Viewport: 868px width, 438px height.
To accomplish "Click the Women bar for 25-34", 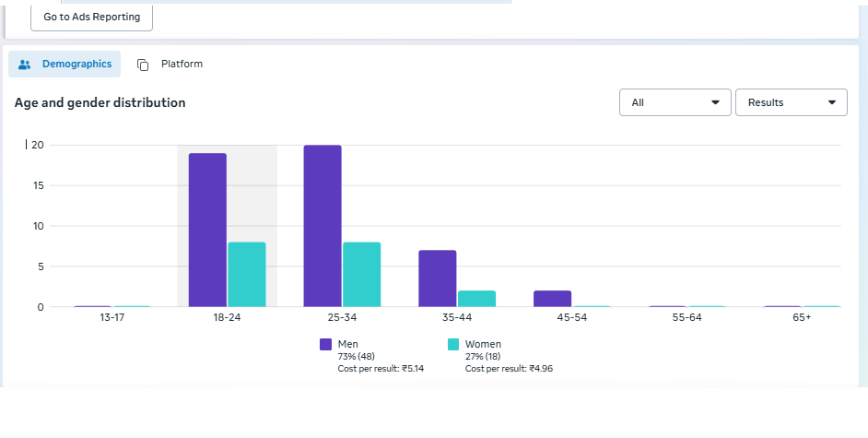I will (x=361, y=275).
